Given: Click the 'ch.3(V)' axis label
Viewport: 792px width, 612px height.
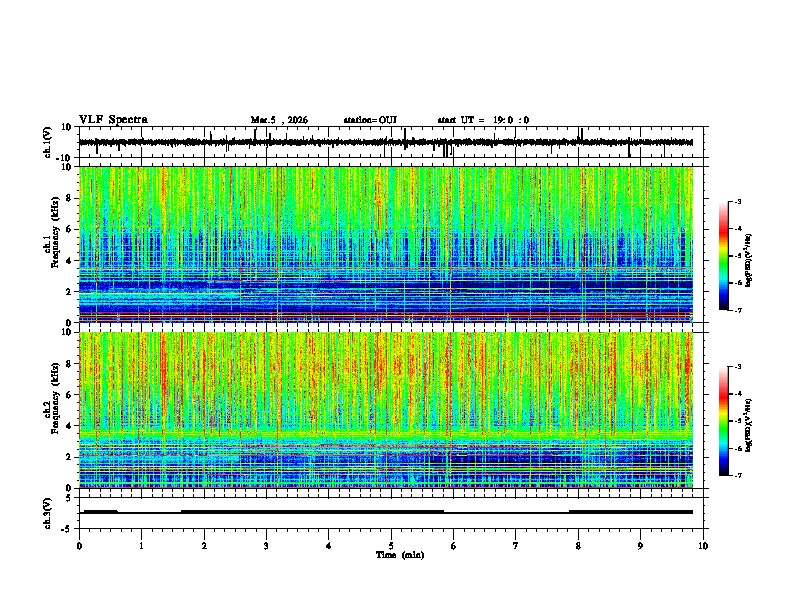Looking at the screenshot, I should click(48, 513).
